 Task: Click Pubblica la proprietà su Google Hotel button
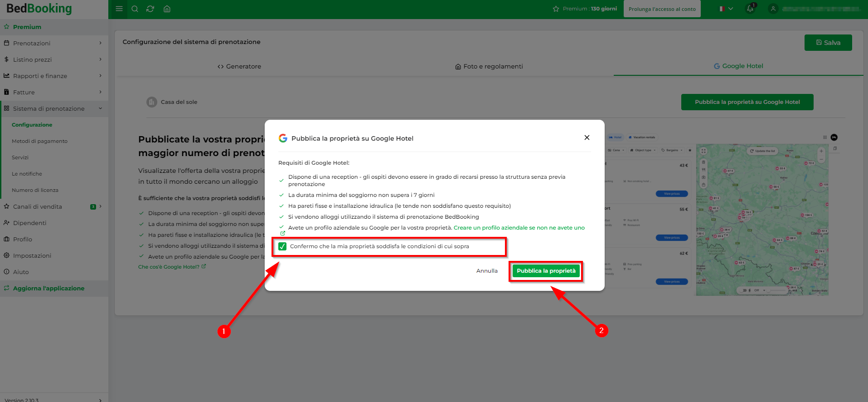pyautogui.click(x=747, y=102)
